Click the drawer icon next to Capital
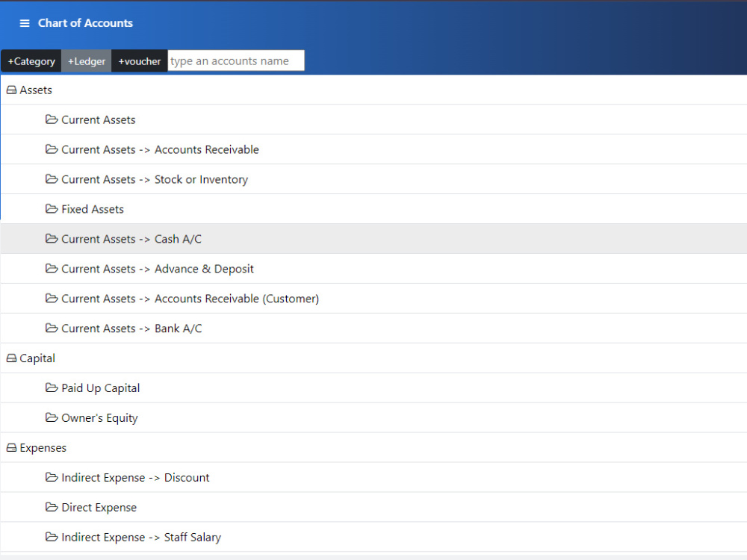Viewport: 747px width, 560px height. tap(11, 358)
